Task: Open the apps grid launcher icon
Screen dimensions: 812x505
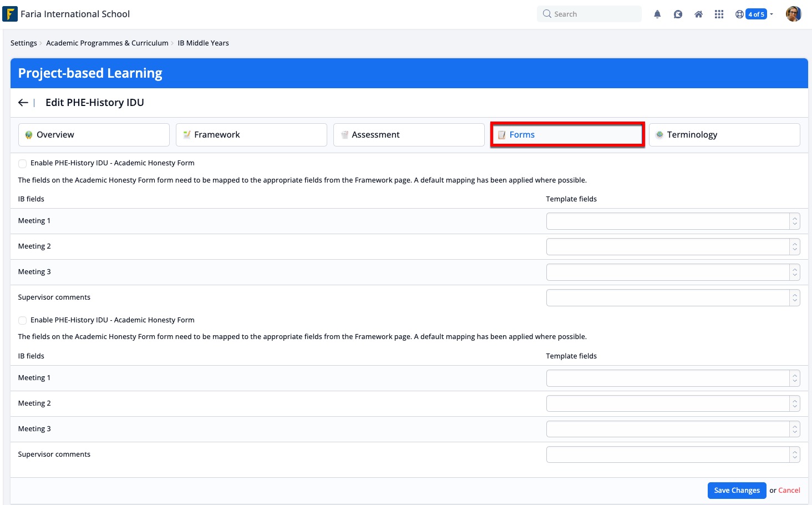Action: tap(719, 14)
